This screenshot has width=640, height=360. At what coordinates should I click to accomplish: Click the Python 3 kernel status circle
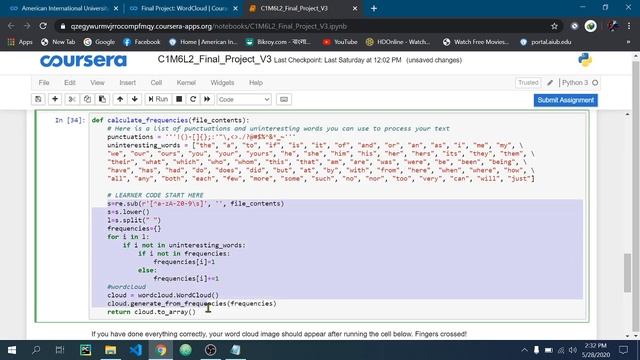(595, 82)
